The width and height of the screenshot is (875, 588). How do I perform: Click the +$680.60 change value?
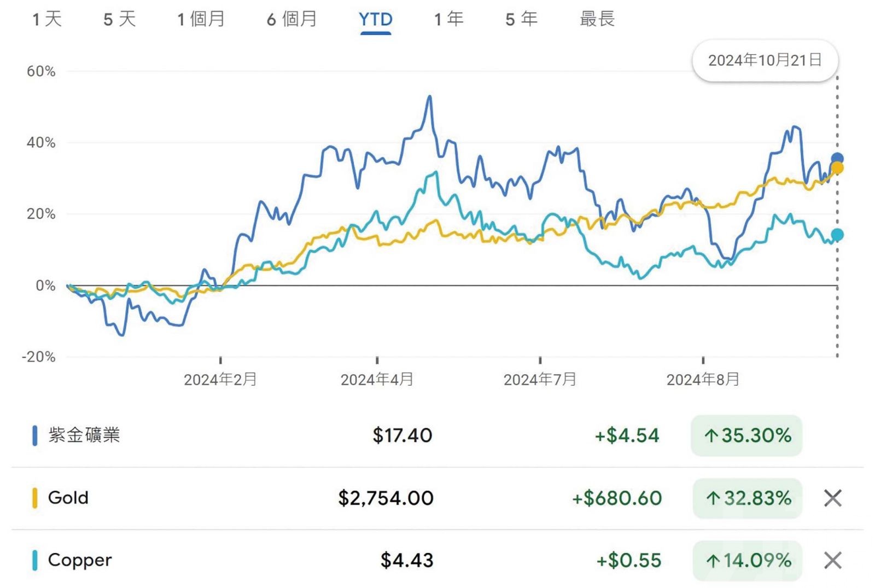tap(617, 498)
